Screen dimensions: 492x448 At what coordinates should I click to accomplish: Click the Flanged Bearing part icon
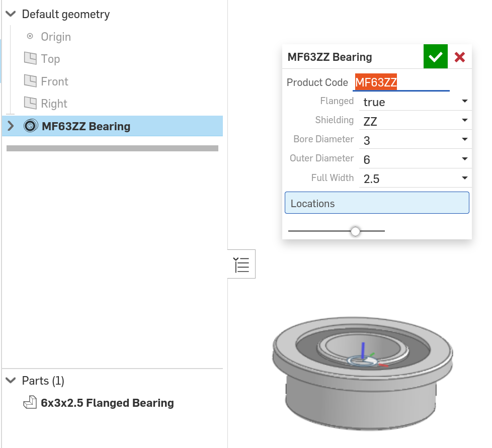(30, 403)
